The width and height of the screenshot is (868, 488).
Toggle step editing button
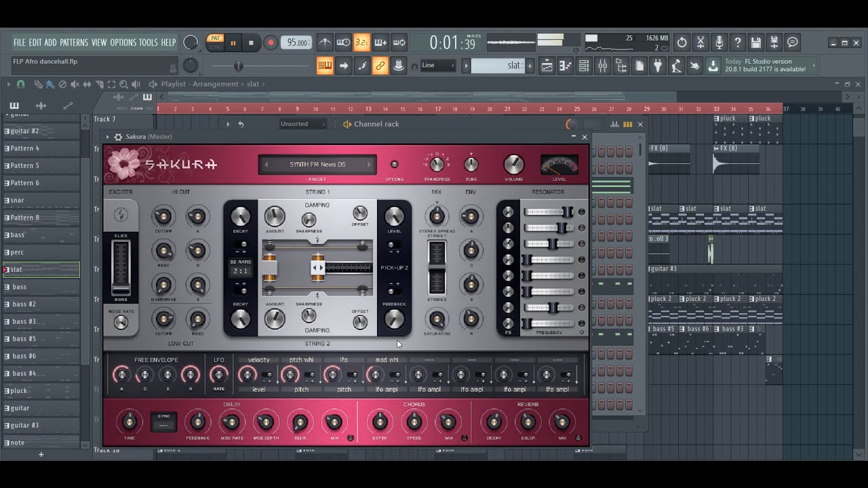(362, 66)
